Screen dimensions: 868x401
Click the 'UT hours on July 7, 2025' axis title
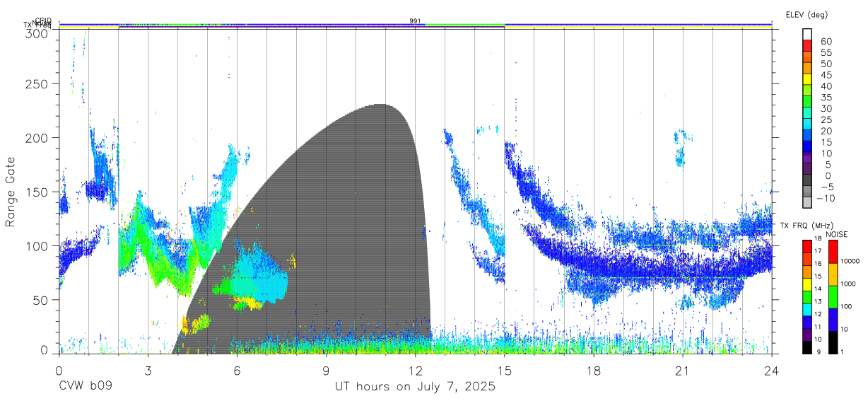[x=415, y=387]
